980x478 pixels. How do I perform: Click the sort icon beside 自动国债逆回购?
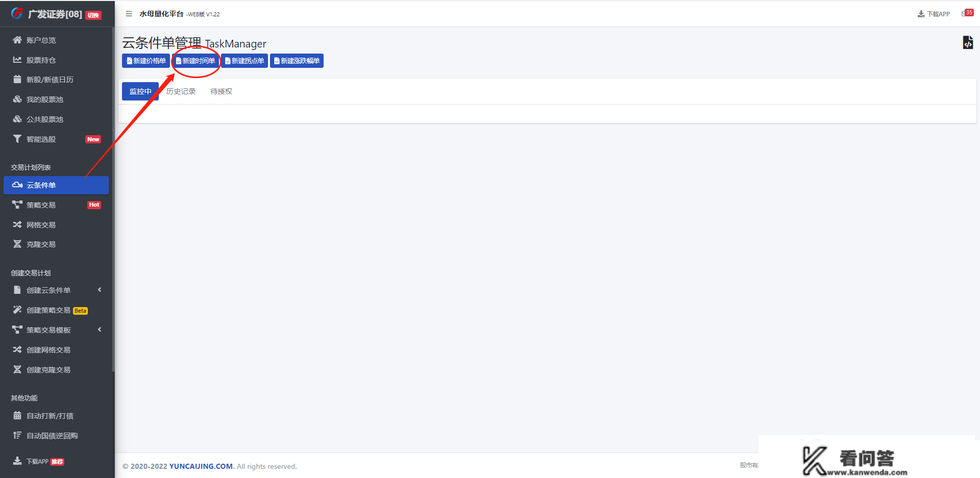17,435
